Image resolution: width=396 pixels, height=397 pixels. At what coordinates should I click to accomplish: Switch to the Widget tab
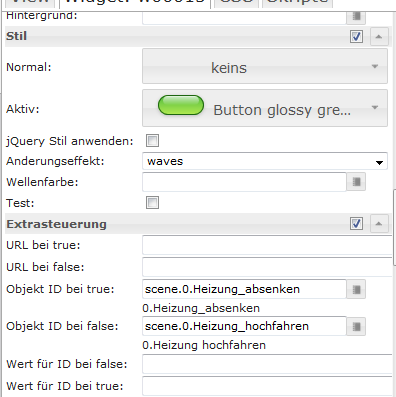click(x=135, y=3)
